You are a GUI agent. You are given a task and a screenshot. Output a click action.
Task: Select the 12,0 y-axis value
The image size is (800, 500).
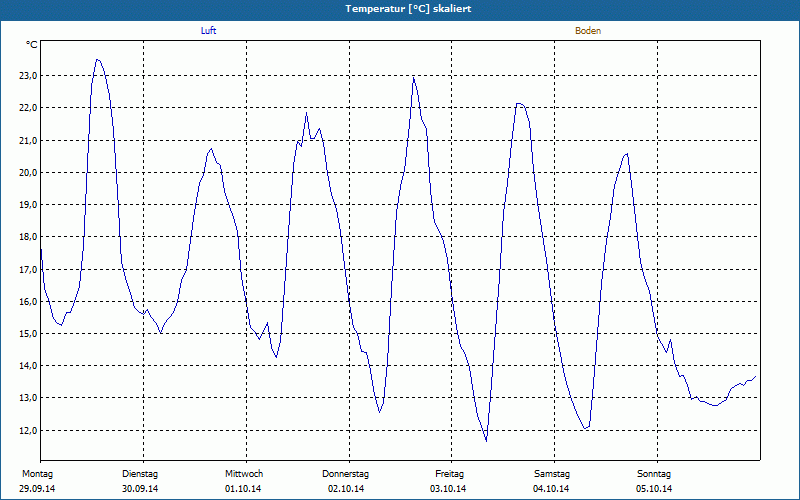(x=28, y=431)
